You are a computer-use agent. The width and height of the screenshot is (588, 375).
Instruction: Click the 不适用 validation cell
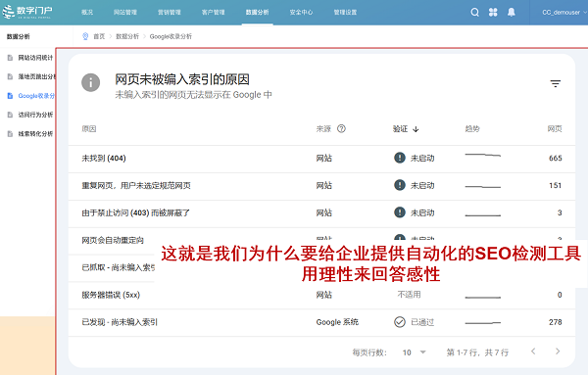coord(409,295)
